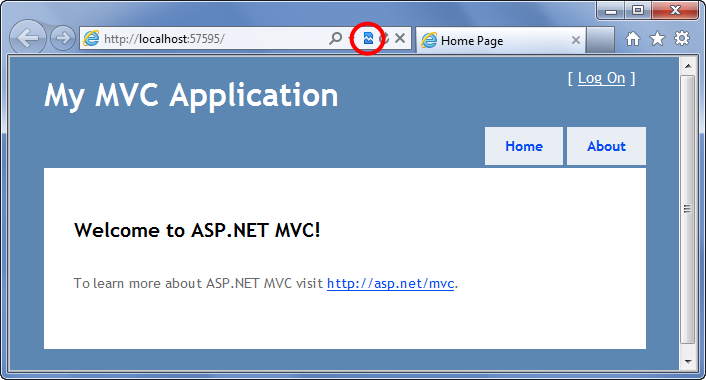Click the My MVC Application title
Viewport: 706px width, 380px height.
click(191, 96)
